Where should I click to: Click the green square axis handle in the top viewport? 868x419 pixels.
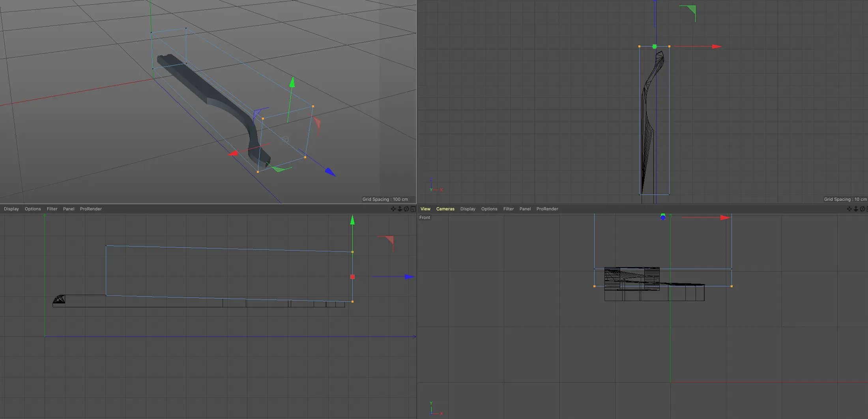click(655, 47)
